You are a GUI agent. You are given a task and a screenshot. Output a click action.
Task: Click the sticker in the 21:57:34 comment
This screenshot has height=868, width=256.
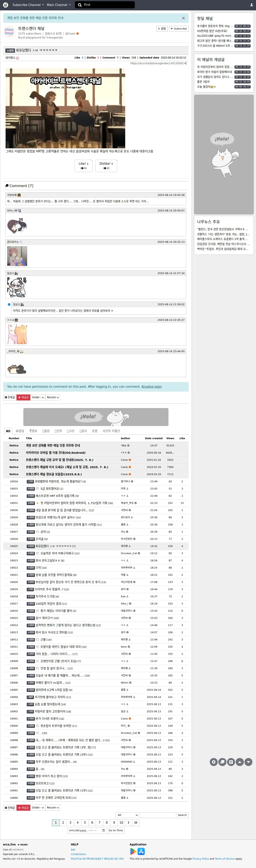[17, 287]
